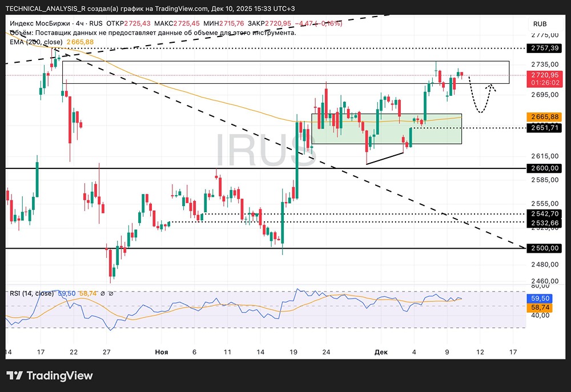Click the 2500,00 support level price label
571x392 pixels.
(x=544, y=248)
